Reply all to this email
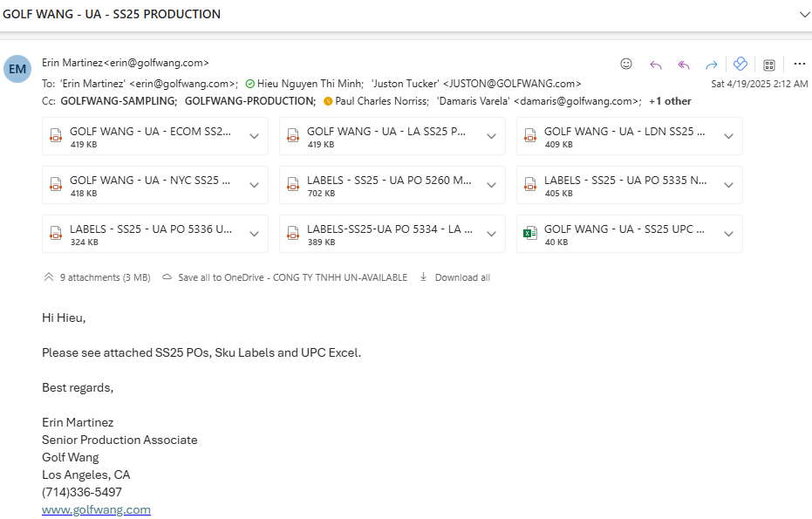812x519 pixels. point(684,65)
